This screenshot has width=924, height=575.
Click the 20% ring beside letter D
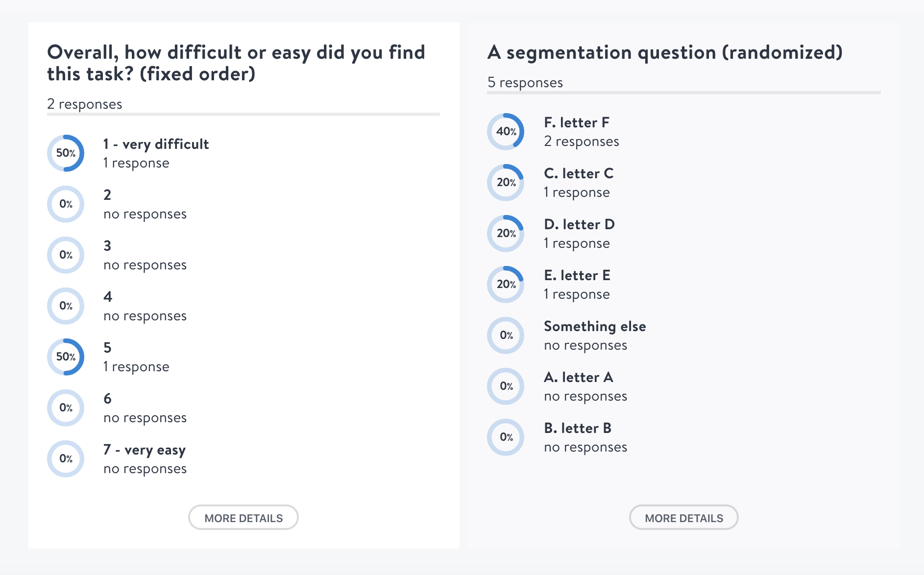click(506, 234)
